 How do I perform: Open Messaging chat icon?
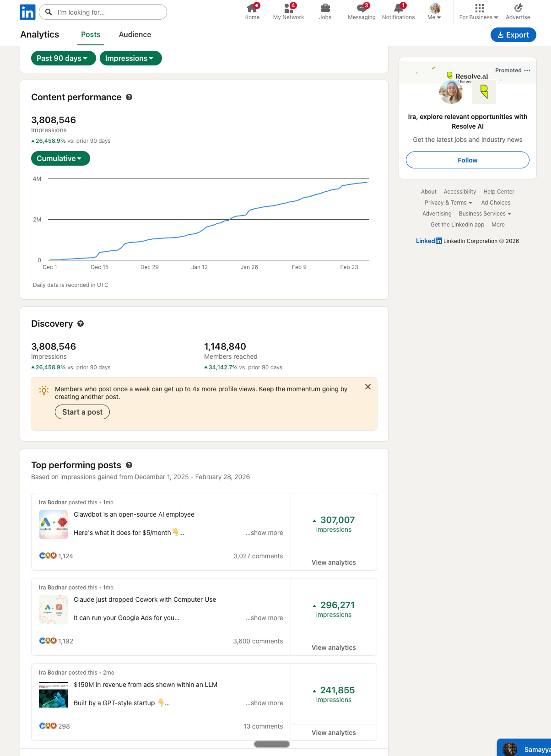[362, 8]
